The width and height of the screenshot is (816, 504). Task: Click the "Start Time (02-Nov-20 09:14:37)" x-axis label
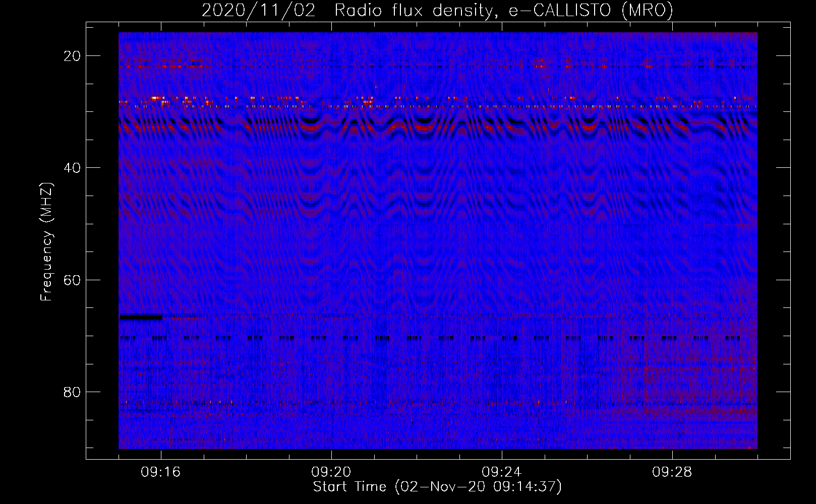437,487
